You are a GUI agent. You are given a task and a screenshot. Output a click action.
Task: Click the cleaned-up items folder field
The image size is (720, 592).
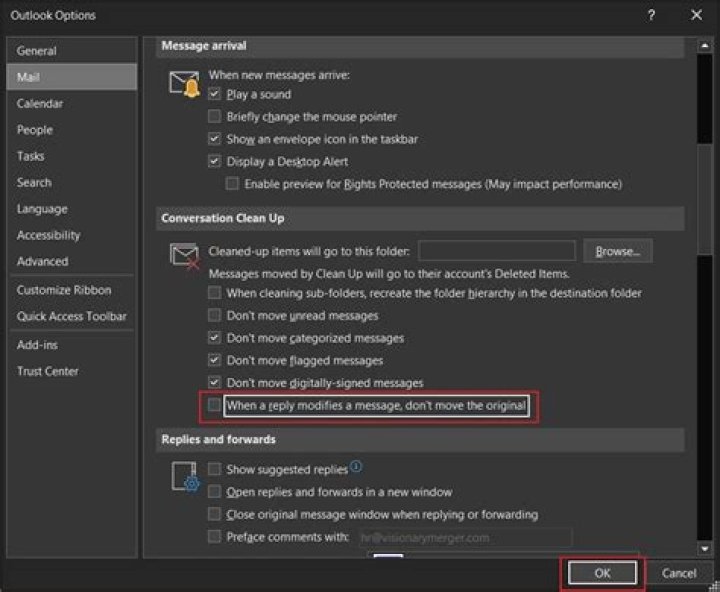(x=497, y=251)
